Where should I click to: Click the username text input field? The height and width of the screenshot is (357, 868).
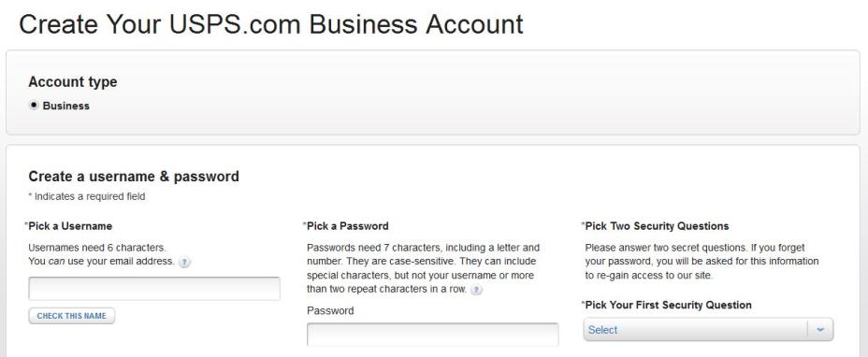point(154,289)
